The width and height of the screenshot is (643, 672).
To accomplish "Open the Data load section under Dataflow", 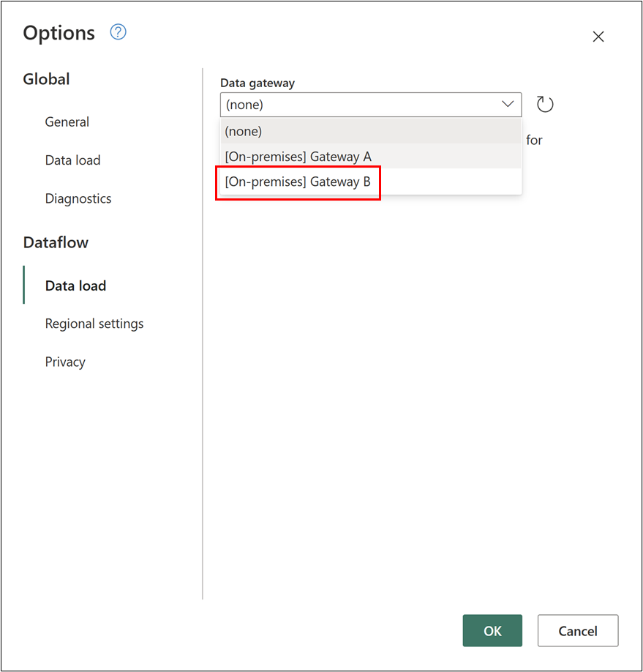I will [x=76, y=285].
